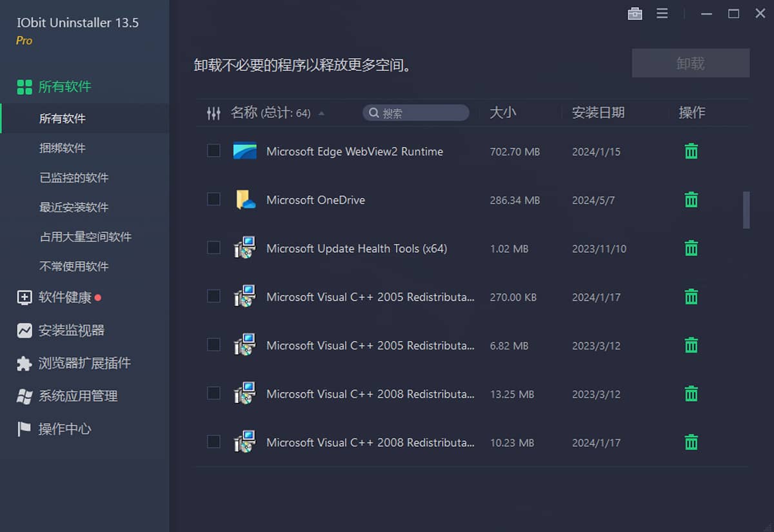Delete Microsoft OneDrive using its trash icon
This screenshot has width=774, height=532.
coord(690,200)
